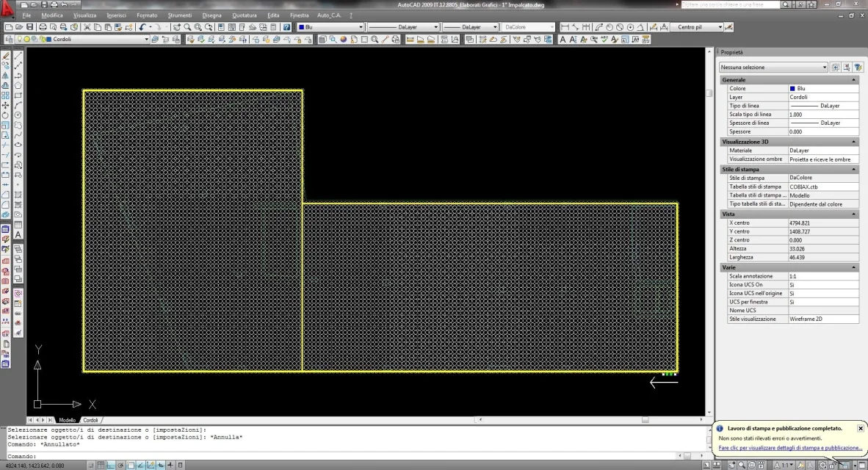The width and height of the screenshot is (868, 470).
Task: Click the Text 'A' tool in left draw toolbar
Action: click(x=18, y=235)
